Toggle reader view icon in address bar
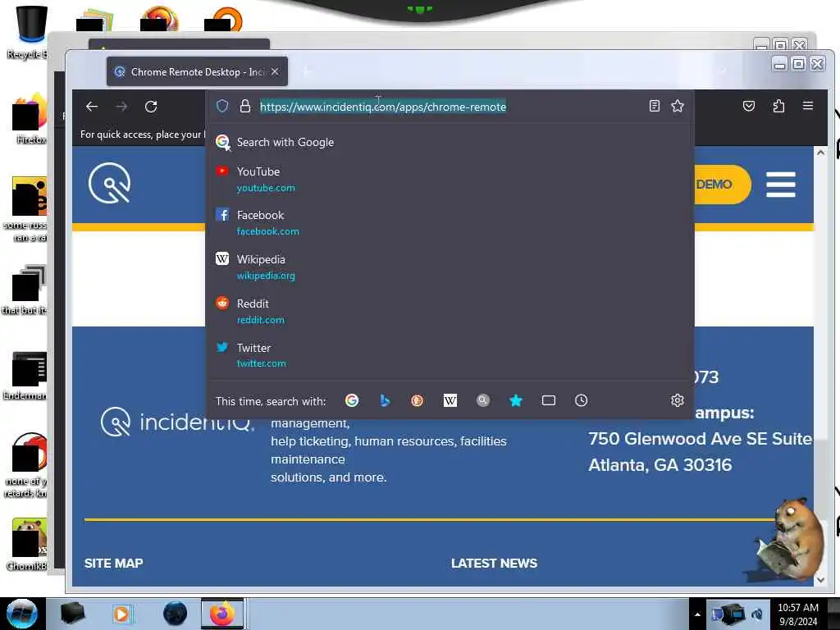The height and width of the screenshot is (630, 840). (654, 106)
